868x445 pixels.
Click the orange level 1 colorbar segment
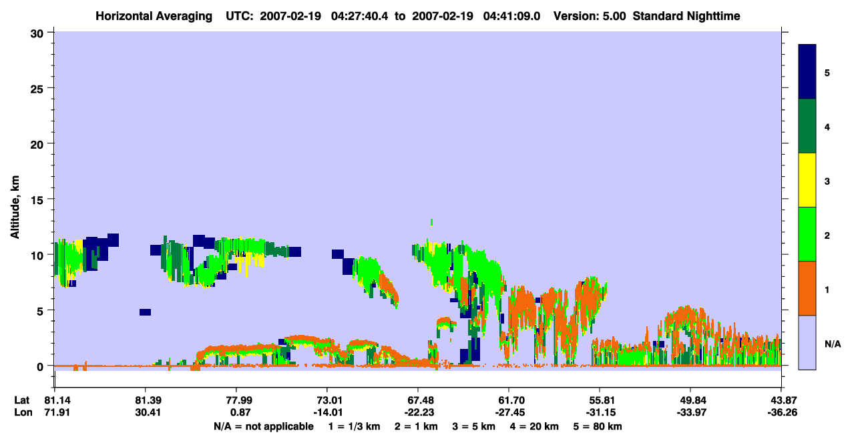(807, 288)
